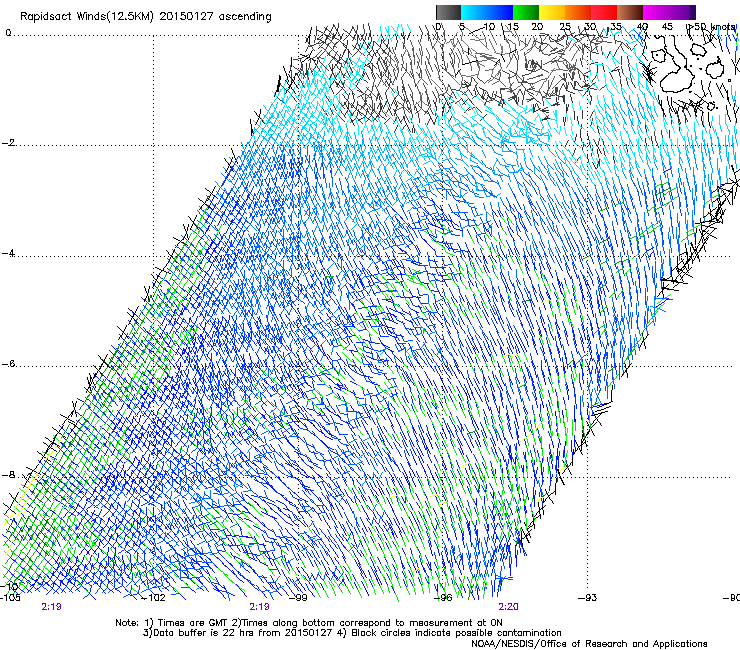Click the '>50 knots' legend label
740x650 pixels.
click(x=712, y=27)
